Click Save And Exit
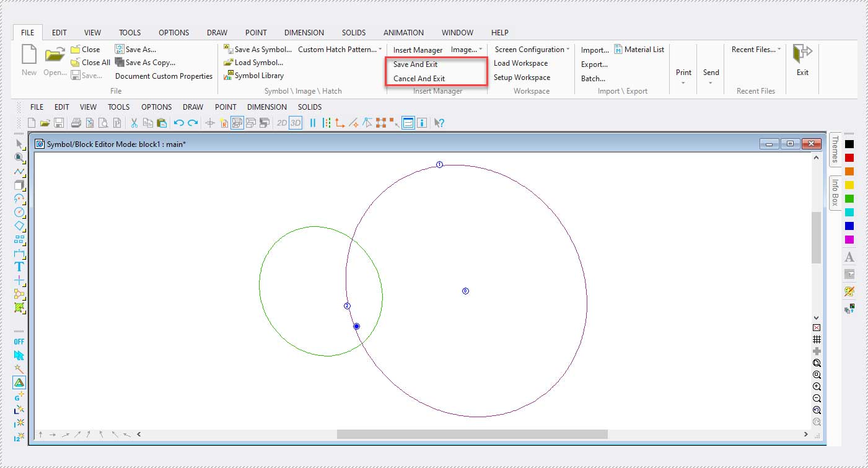Image resolution: width=868 pixels, height=468 pixels. coord(416,64)
